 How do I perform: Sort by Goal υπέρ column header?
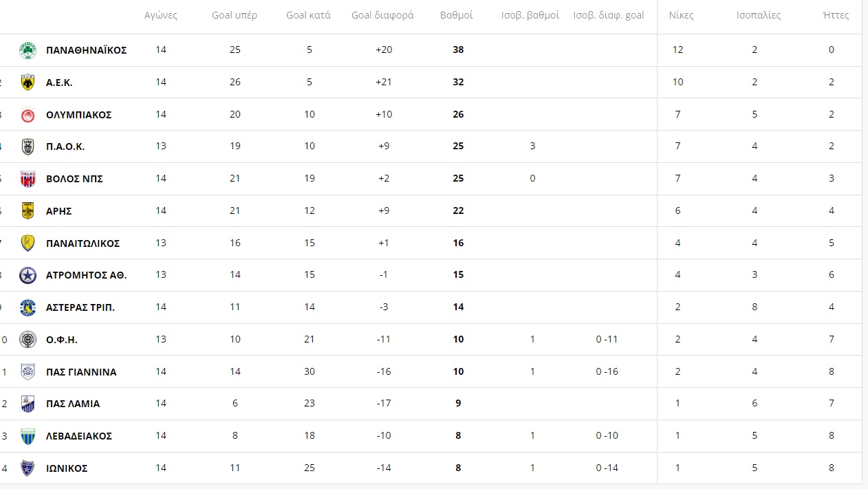click(235, 15)
